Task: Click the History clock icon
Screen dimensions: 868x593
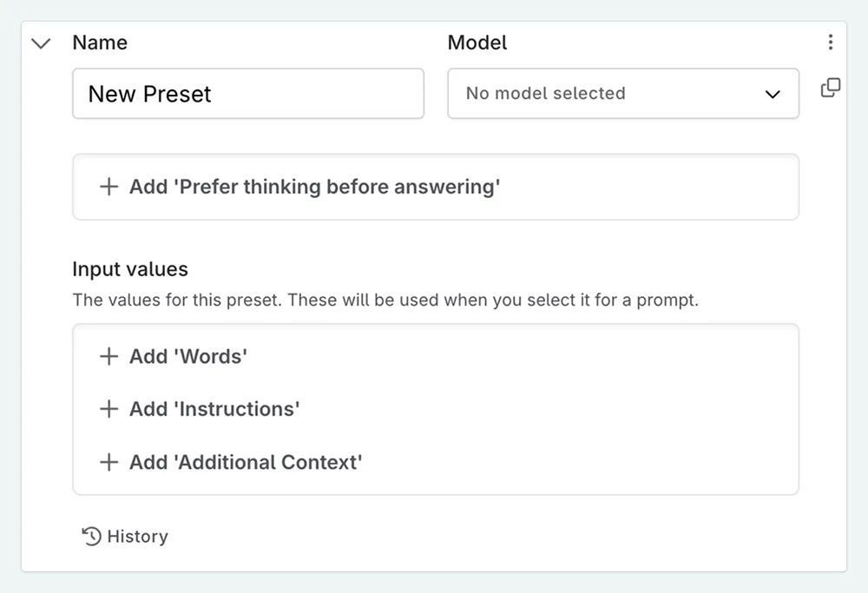Action: coord(89,536)
